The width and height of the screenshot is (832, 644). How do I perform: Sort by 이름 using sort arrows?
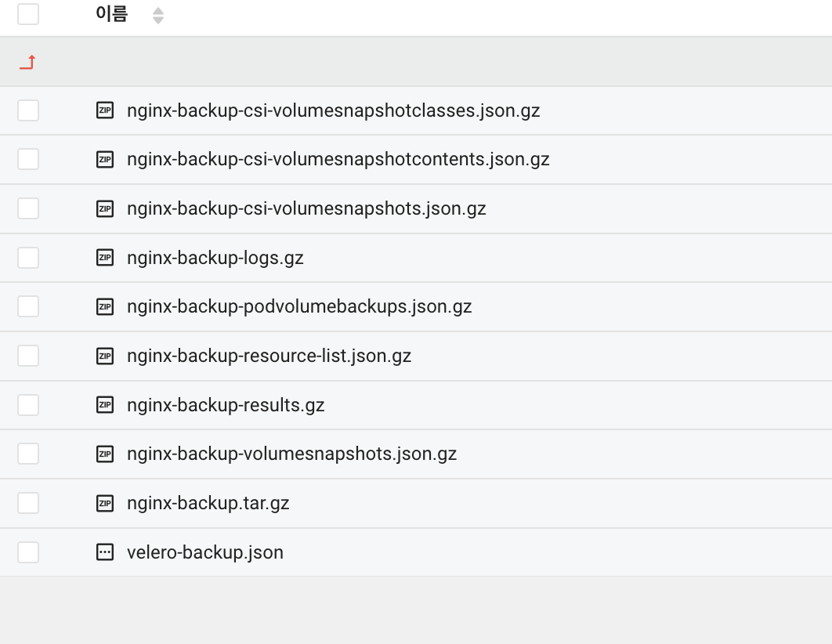(158, 16)
